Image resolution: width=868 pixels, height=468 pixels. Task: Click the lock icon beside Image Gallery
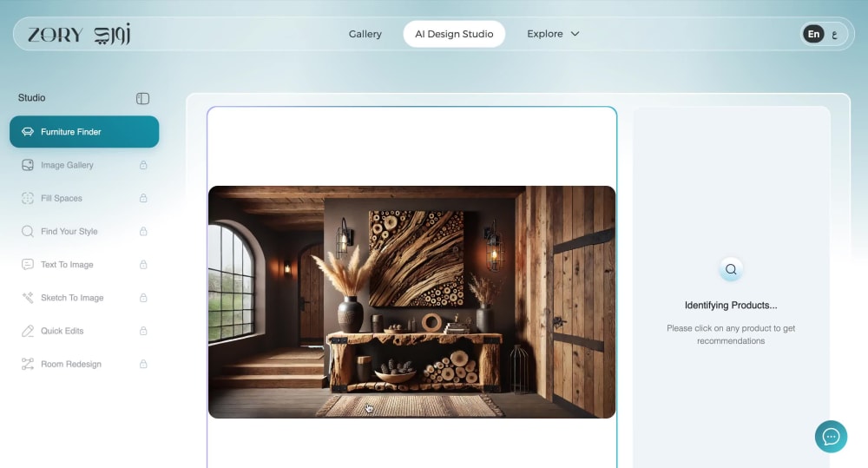143,165
